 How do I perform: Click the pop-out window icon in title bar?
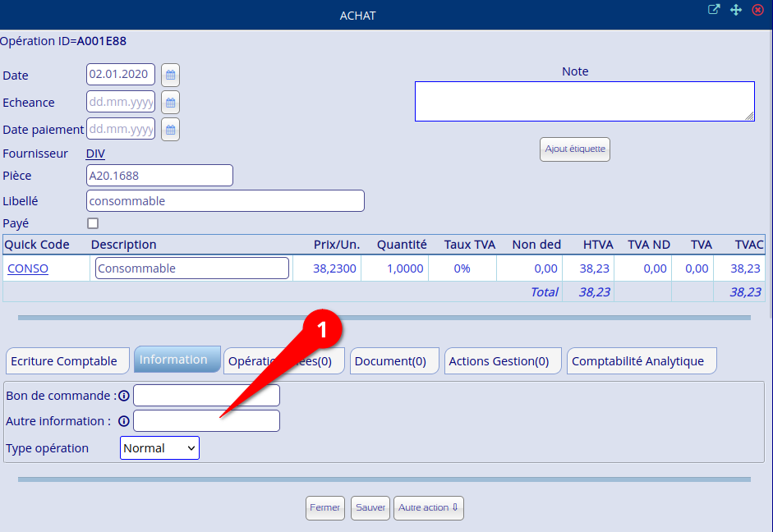coord(714,10)
